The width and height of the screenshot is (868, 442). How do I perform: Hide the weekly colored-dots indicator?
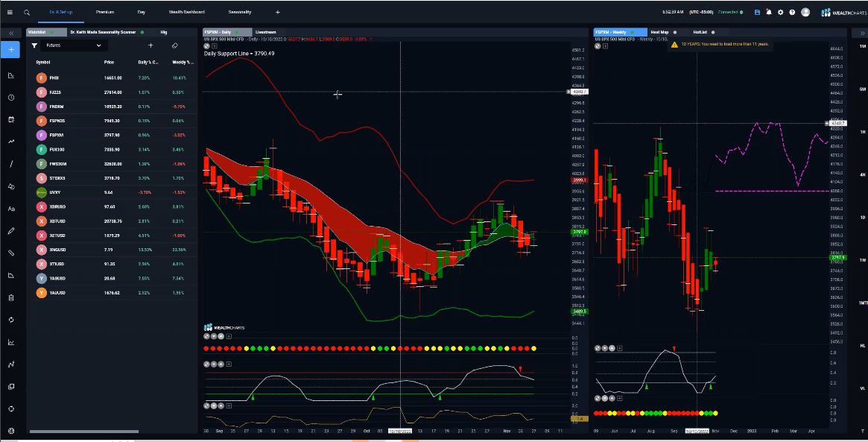(x=598, y=398)
